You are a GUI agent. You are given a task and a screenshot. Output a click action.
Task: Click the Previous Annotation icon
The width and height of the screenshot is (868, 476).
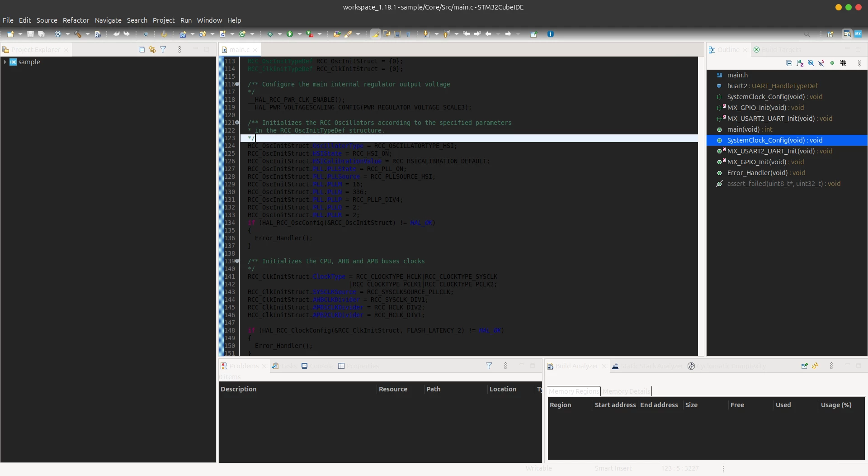coord(446,34)
